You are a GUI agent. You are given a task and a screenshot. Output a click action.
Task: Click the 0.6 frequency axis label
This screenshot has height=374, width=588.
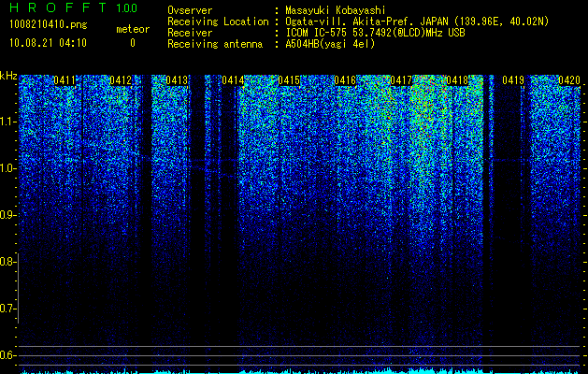click(7, 355)
